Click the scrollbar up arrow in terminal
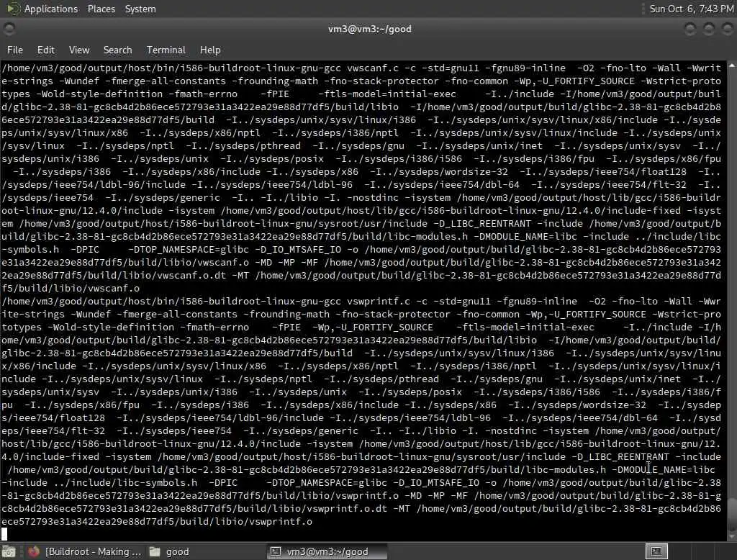 pyautogui.click(x=732, y=66)
